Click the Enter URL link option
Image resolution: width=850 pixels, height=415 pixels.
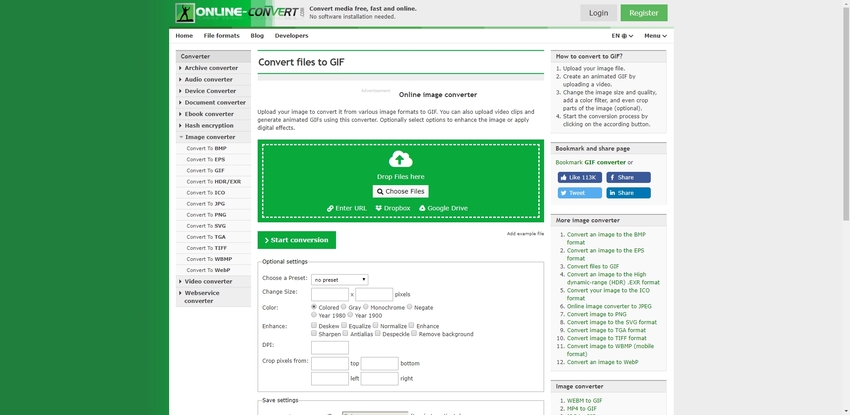point(347,208)
